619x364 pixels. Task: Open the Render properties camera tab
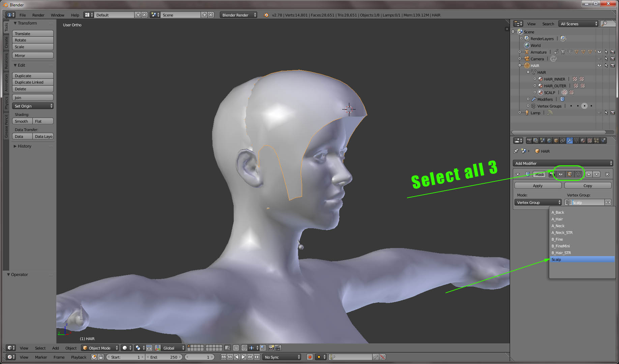tap(529, 141)
